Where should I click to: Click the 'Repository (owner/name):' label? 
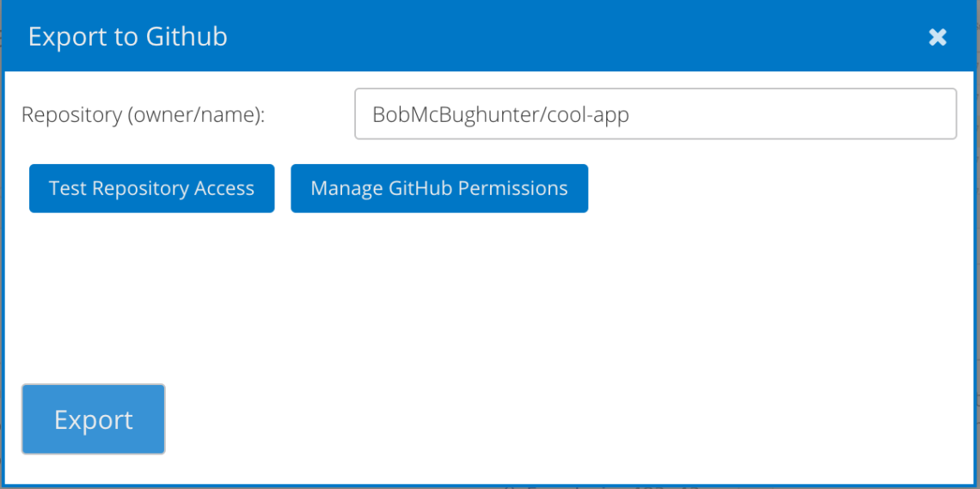143,114
